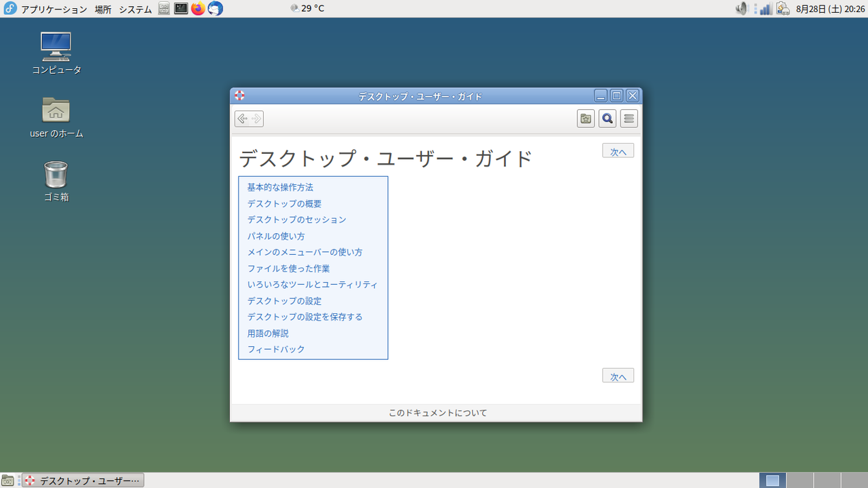This screenshot has width=868, height=488.
Task: Open the フィードバック link
Action: [x=276, y=350]
